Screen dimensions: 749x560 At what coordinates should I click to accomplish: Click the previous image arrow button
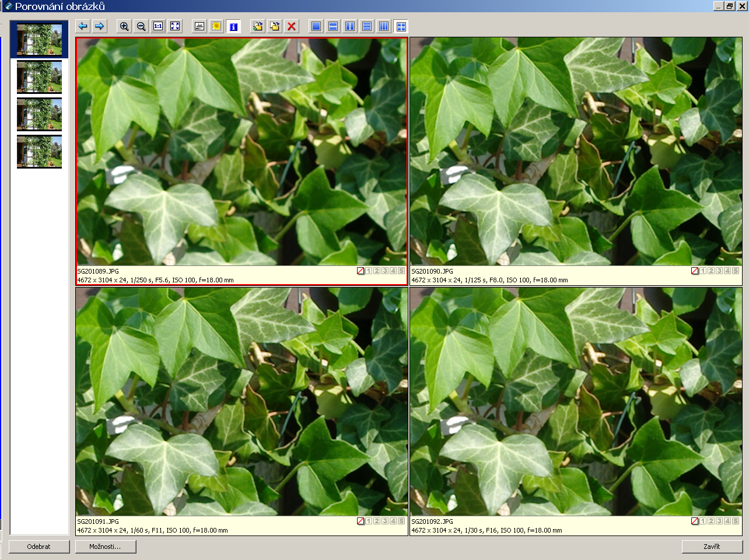83,26
